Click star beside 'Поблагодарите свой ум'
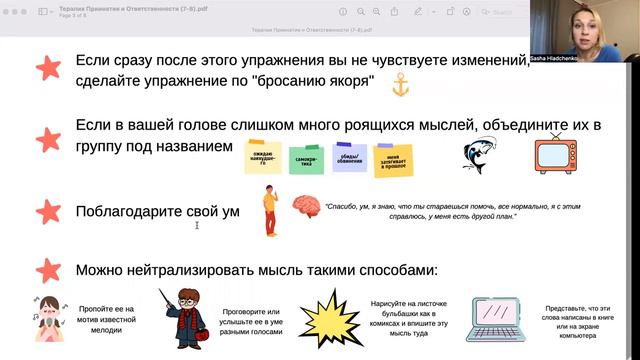The image size is (640, 360). (49, 211)
